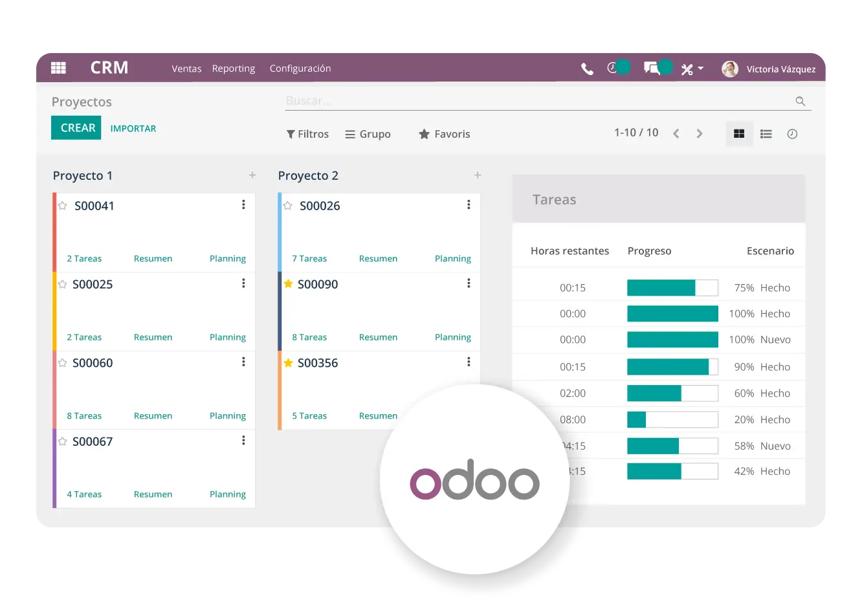862x616 pixels.
Task: Open three-dot menu on S00026 card
Action: [469, 205]
